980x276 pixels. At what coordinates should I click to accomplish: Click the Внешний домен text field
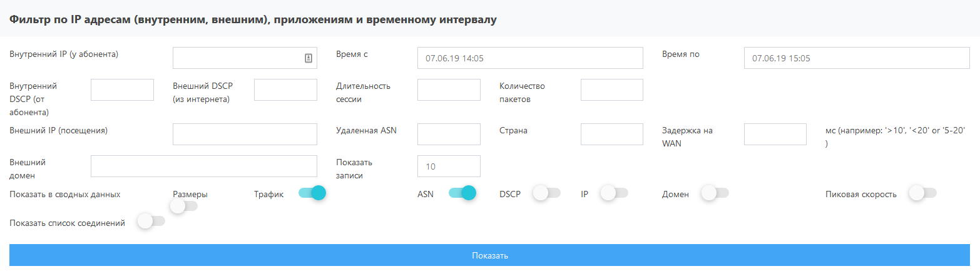204,166
